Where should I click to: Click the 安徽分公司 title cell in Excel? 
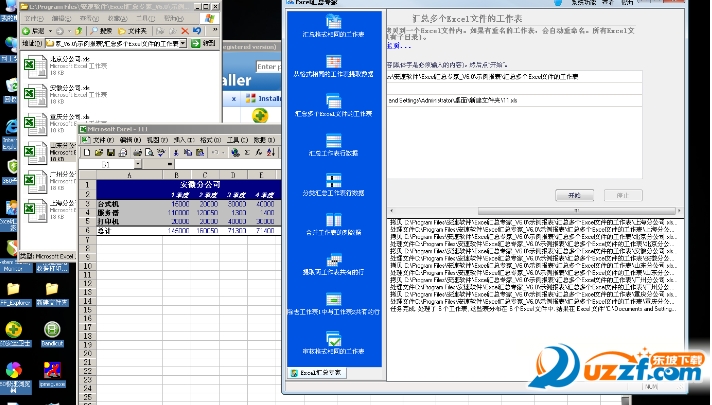(200, 184)
